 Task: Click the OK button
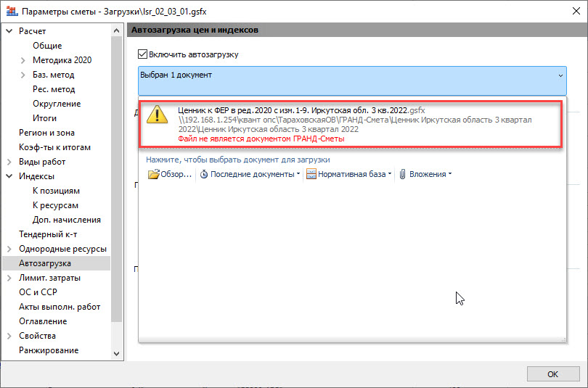[552, 374]
